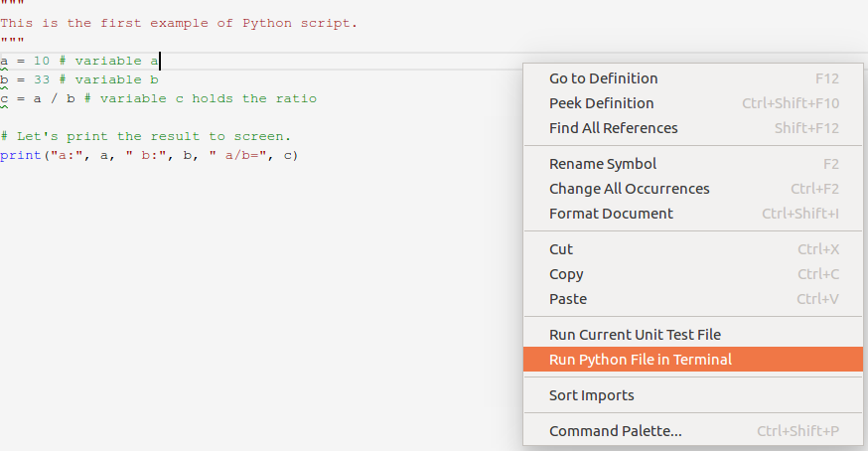868x451 pixels.
Task: Select Cut from the context menu
Action: pos(561,249)
